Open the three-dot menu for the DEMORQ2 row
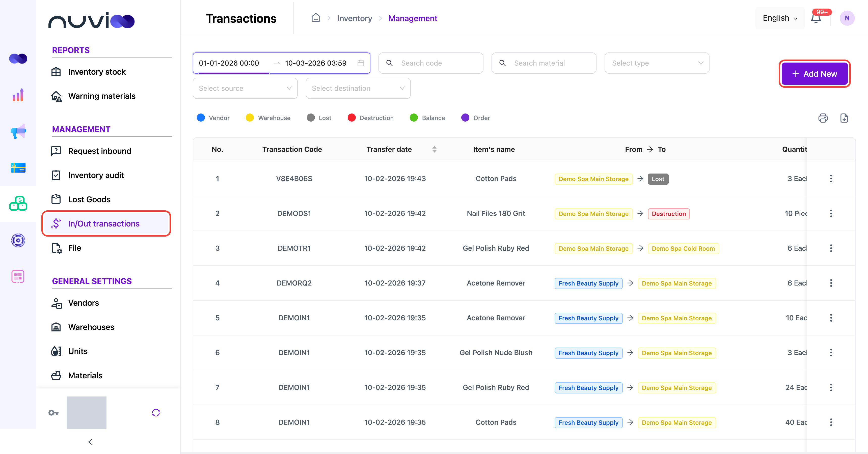The height and width of the screenshot is (454, 868). point(831,283)
